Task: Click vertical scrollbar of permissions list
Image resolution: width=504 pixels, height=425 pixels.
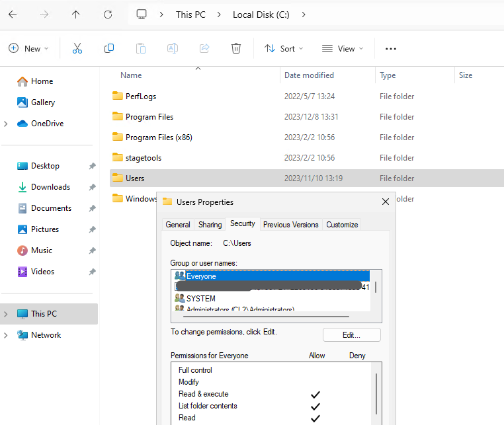Action: pos(376,393)
